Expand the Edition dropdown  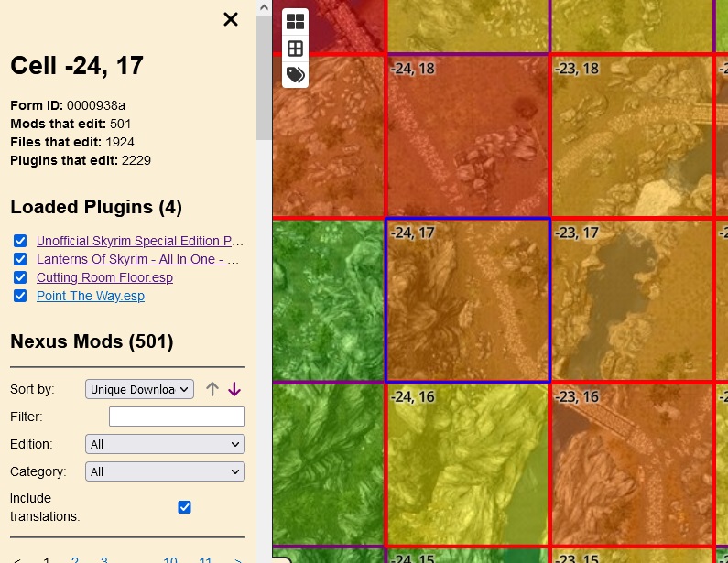[165, 444]
